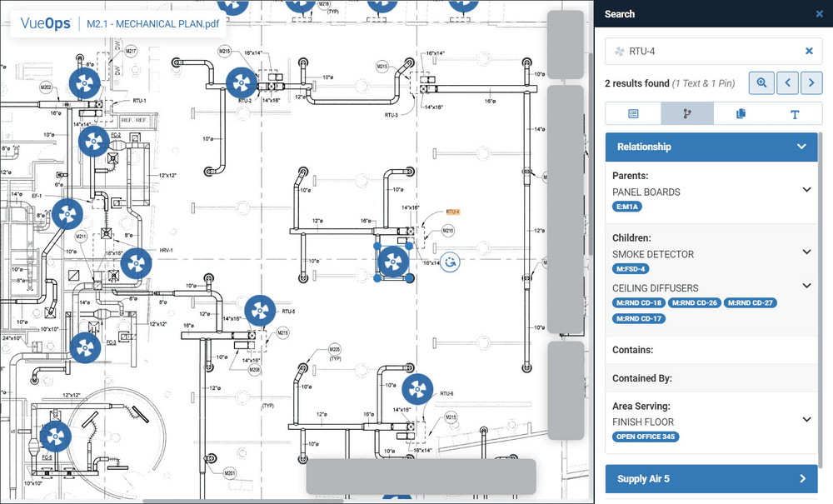The width and height of the screenshot is (833, 504).
Task: Select the relationship tree tab
Action: (x=687, y=114)
